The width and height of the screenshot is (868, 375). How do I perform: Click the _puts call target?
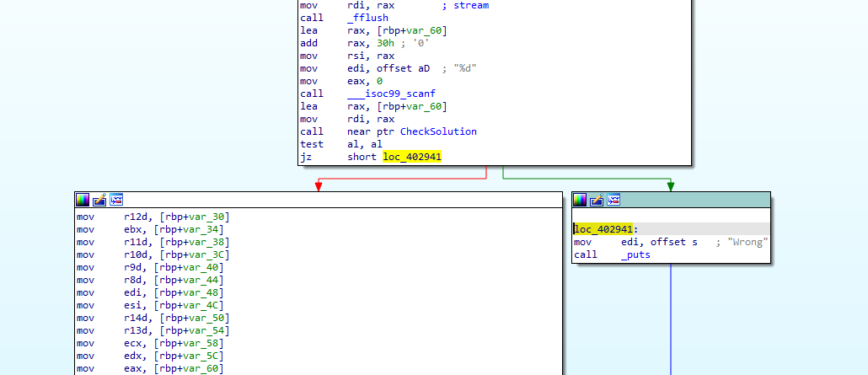point(635,254)
